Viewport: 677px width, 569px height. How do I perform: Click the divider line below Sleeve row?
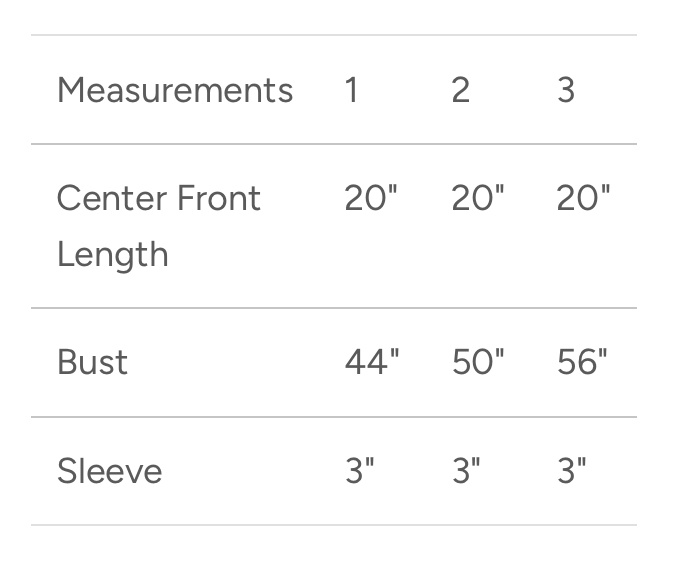click(x=334, y=525)
